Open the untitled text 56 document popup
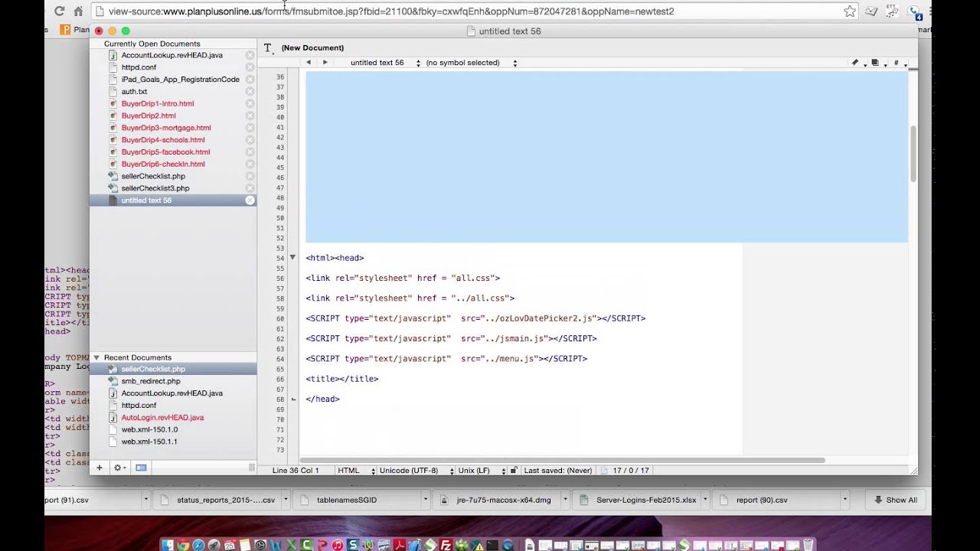 (x=385, y=63)
